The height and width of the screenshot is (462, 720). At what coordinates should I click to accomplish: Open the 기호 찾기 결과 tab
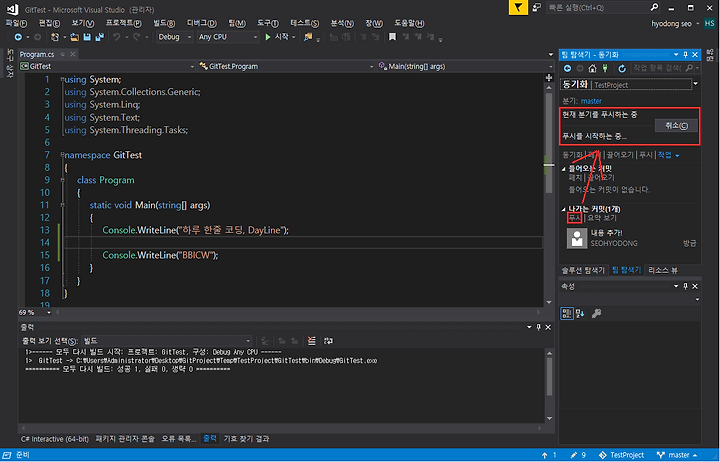246,439
